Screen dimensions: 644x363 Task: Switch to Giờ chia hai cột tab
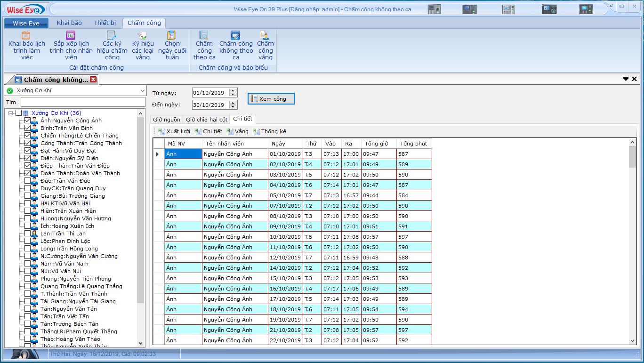pos(206,120)
